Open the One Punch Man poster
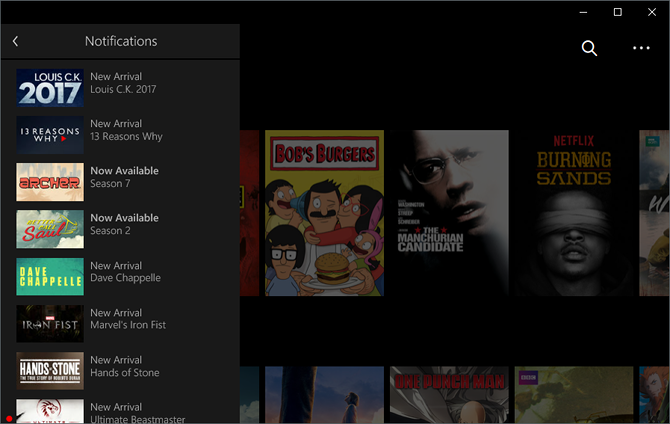 [449, 395]
